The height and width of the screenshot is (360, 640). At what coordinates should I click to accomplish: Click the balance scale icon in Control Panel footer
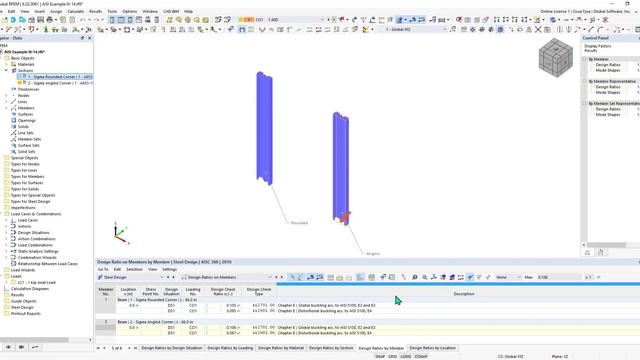point(587,252)
